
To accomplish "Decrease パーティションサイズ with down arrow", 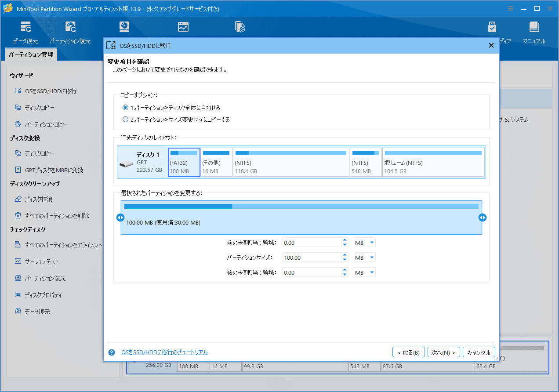I will [345, 260].
